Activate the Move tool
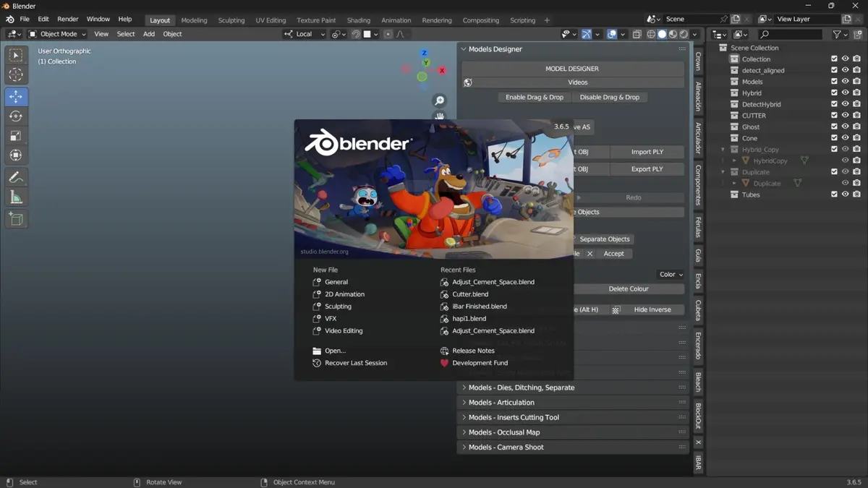868x488 pixels. (x=16, y=97)
